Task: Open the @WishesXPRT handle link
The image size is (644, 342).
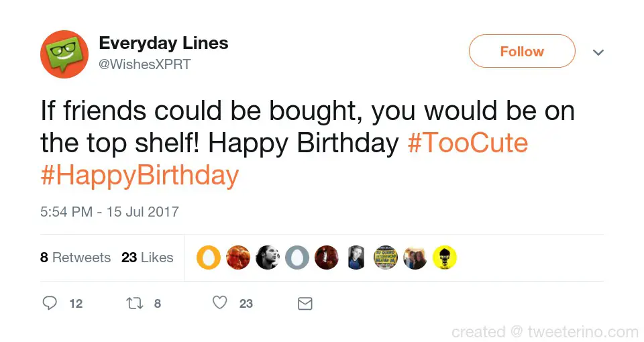Action: pyautogui.click(x=145, y=65)
